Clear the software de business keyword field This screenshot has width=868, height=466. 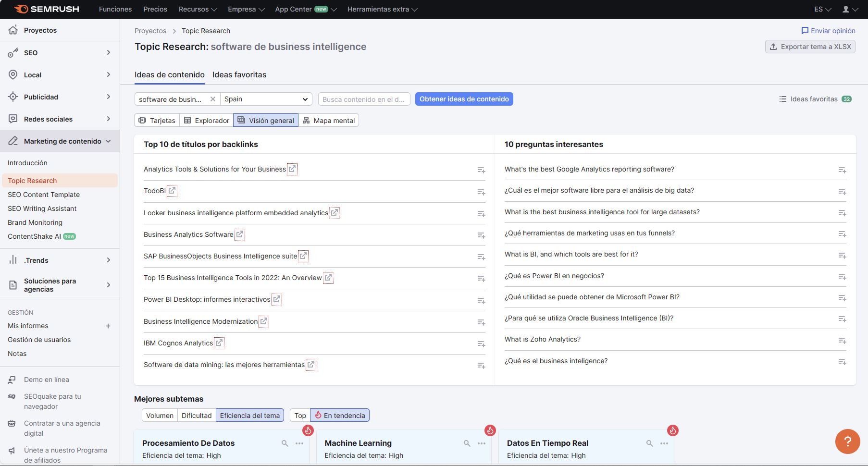coord(213,99)
